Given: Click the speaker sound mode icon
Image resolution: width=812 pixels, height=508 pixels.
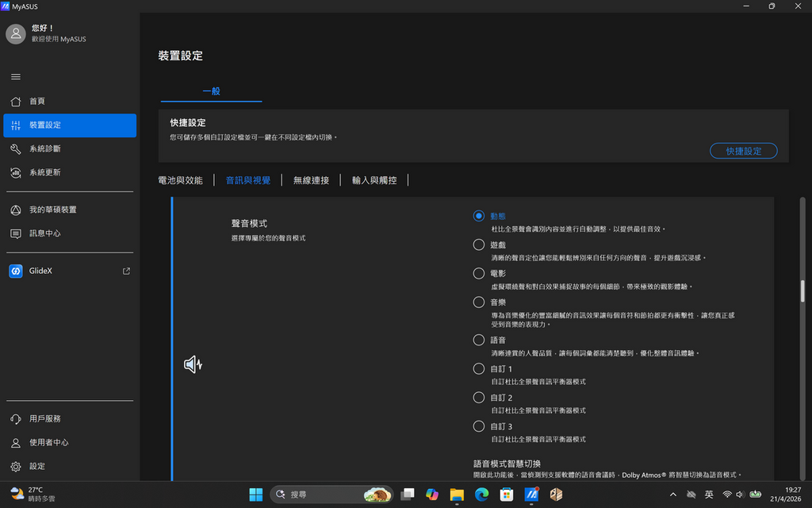Looking at the screenshot, I should pyautogui.click(x=193, y=364).
